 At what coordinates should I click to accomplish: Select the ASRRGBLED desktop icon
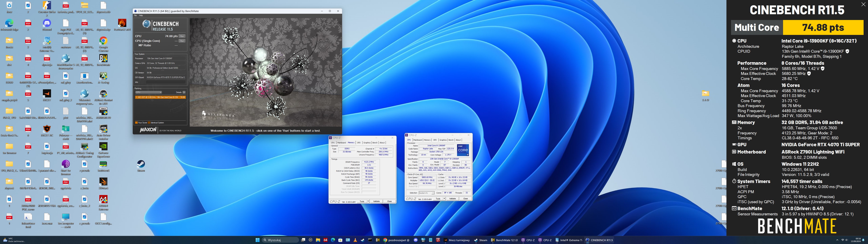pos(103,113)
